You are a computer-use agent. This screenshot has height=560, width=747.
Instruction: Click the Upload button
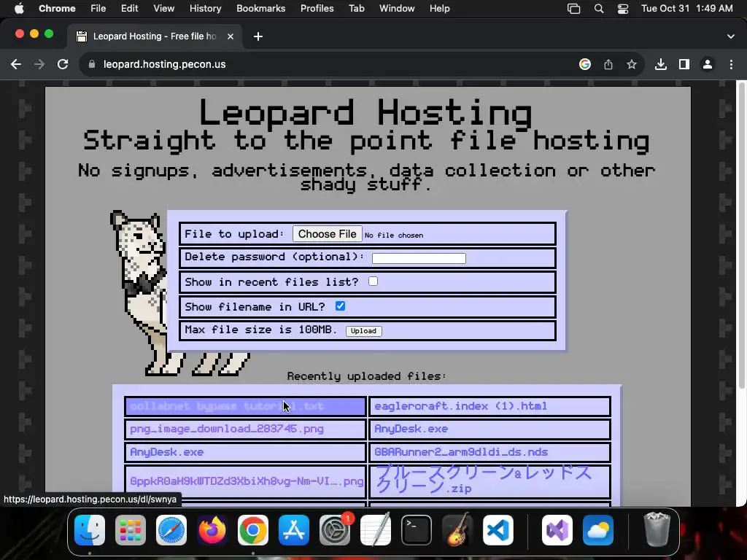pos(363,331)
